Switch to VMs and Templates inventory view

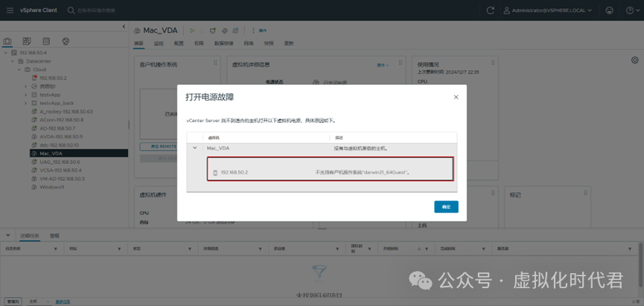[27, 42]
